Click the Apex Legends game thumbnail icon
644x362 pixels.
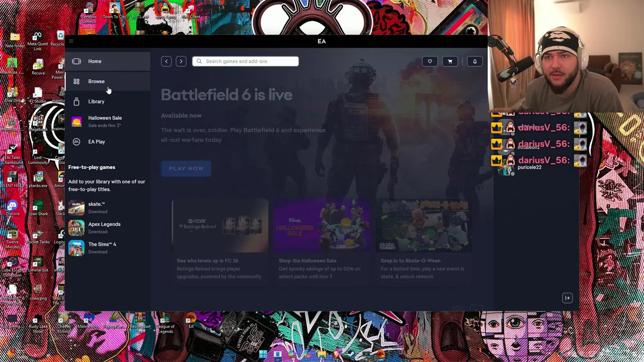[76, 228]
